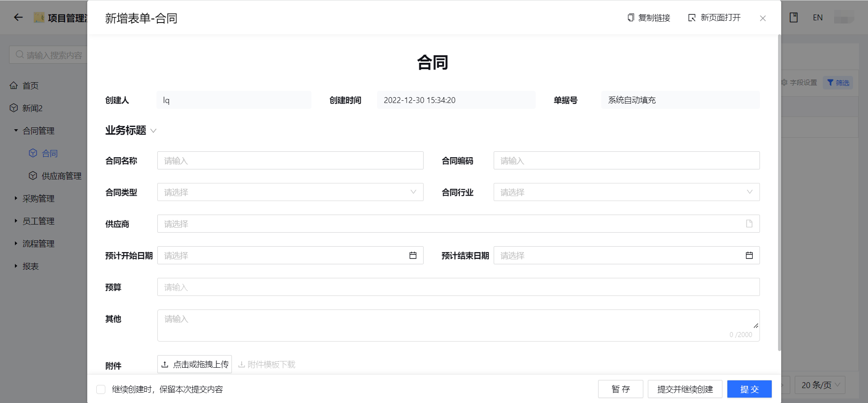Click the bookmark icon in top bar
This screenshot has width=868, height=403.
pos(793,18)
